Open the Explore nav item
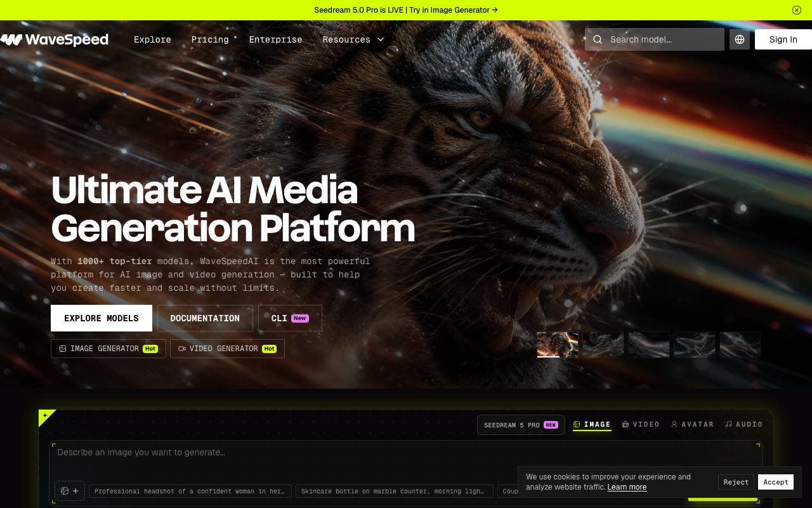Screen dimensions: 812x508 pyautogui.click(x=152, y=39)
